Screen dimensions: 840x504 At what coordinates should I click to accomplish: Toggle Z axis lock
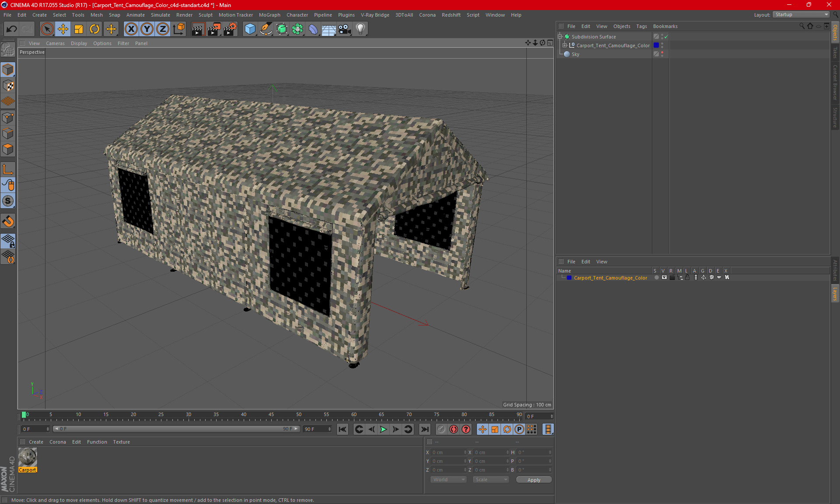coord(163,29)
